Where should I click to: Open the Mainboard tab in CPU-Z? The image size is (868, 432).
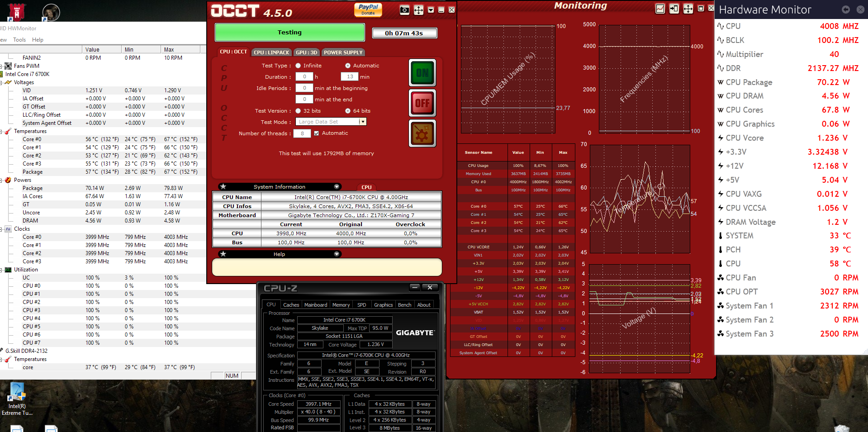(x=316, y=305)
